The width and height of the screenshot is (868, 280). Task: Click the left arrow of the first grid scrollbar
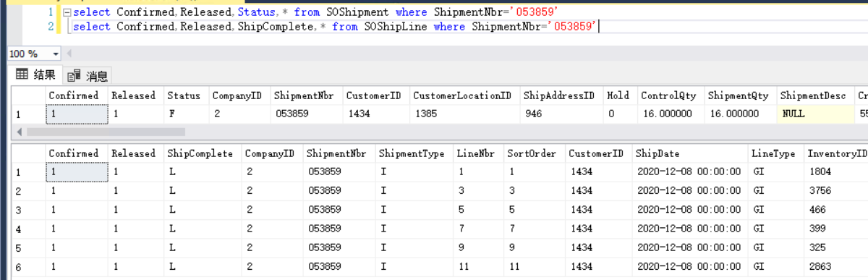pos(19,132)
